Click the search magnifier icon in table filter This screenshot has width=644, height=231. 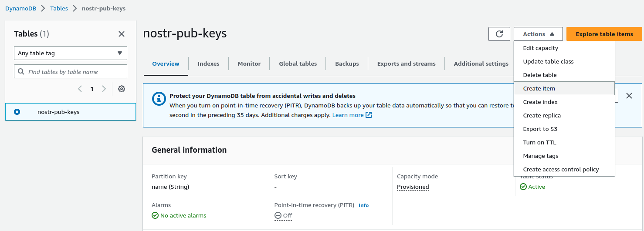click(x=21, y=71)
